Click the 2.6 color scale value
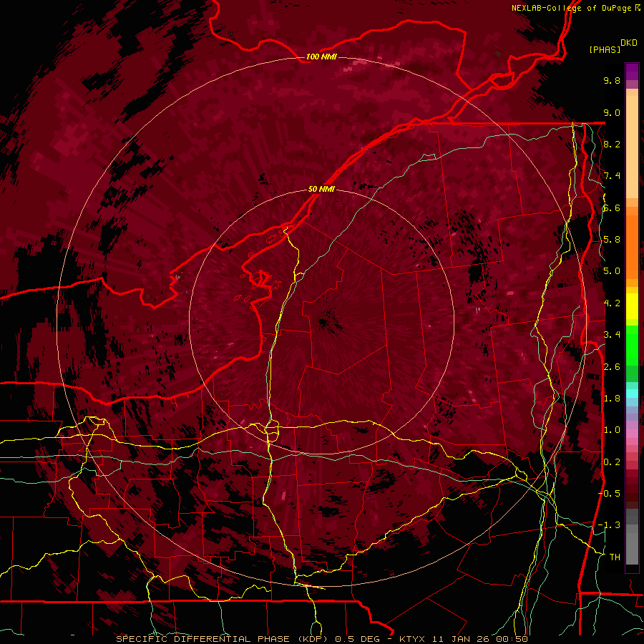The height and width of the screenshot is (644, 644). point(612,367)
